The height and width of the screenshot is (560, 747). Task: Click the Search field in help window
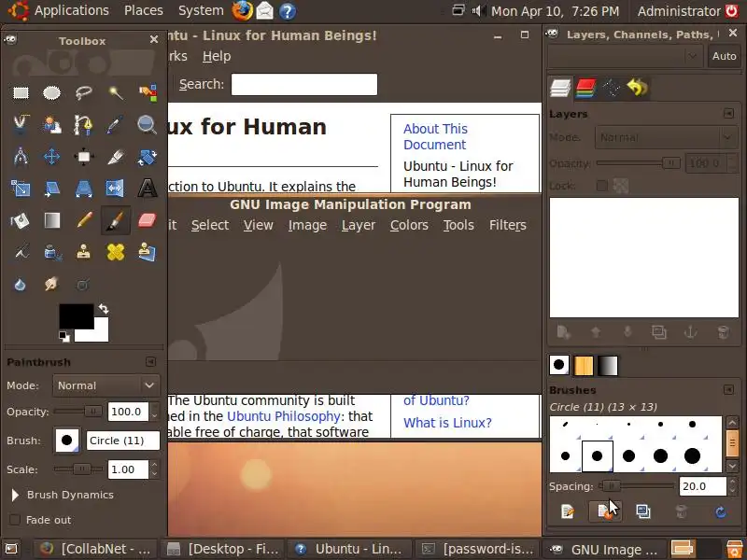click(304, 84)
